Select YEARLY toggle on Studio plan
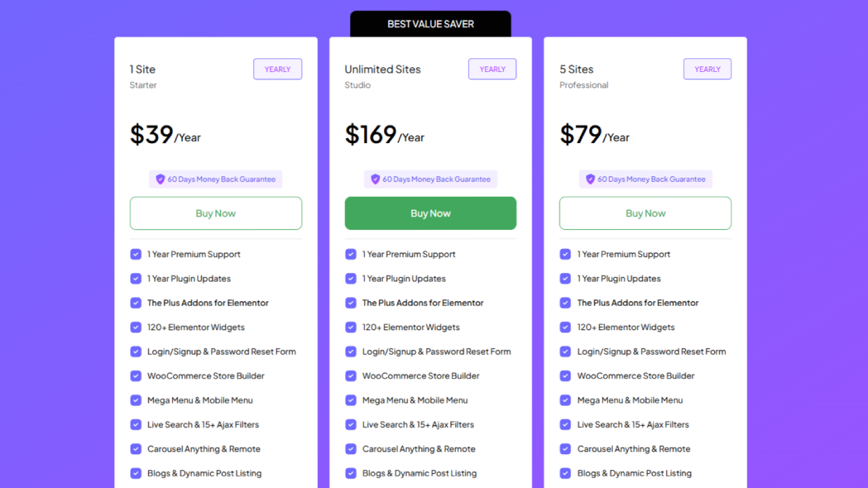 coord(492,69)
